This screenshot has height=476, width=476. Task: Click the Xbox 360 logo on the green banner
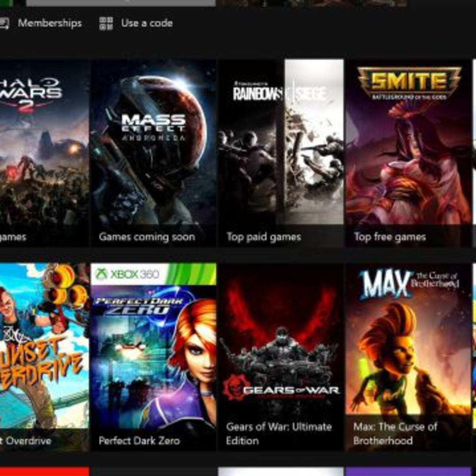128,274
